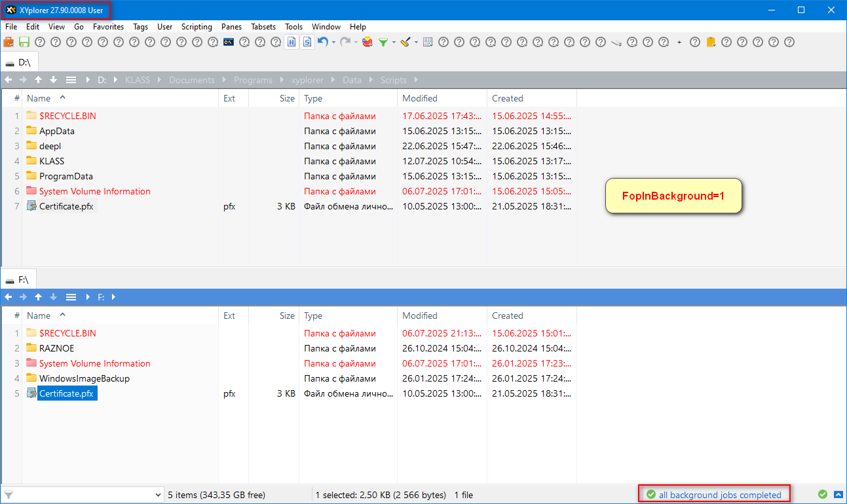The height and width of the screenshot is (504, 847).
Task: Expand breadcrumb triangle after Scripts
Action: coord(415,80)
